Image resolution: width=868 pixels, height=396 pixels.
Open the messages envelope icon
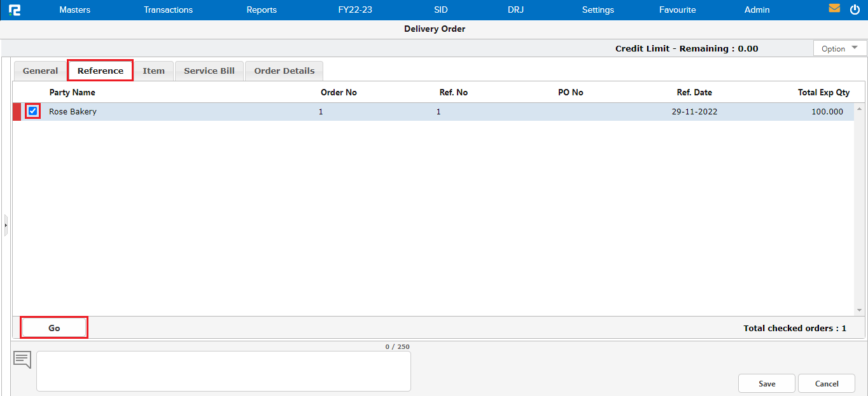(x=834, y=9)
